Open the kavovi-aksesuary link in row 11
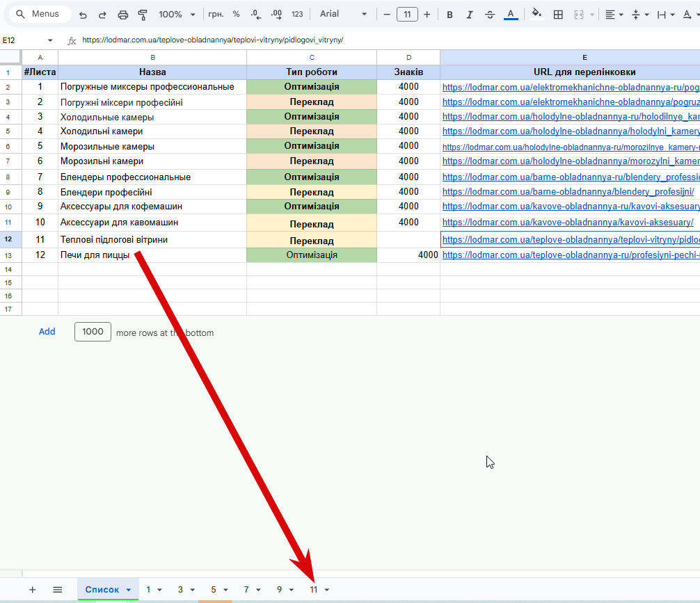700x603 pixels. coord(568,223)
